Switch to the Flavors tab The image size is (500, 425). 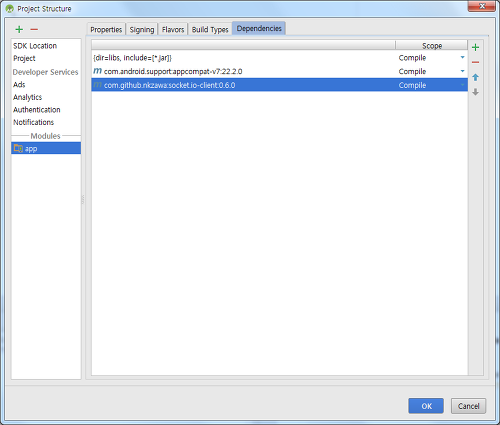[x=173, y=29]
